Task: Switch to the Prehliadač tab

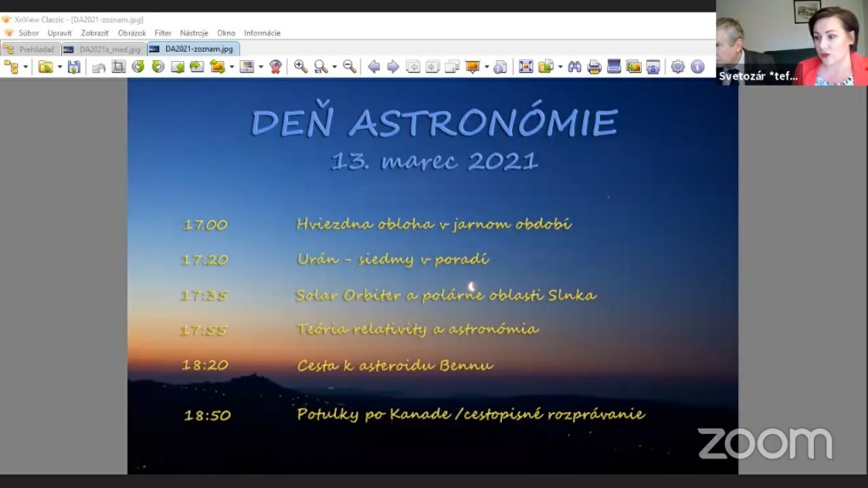Action: 31,49
